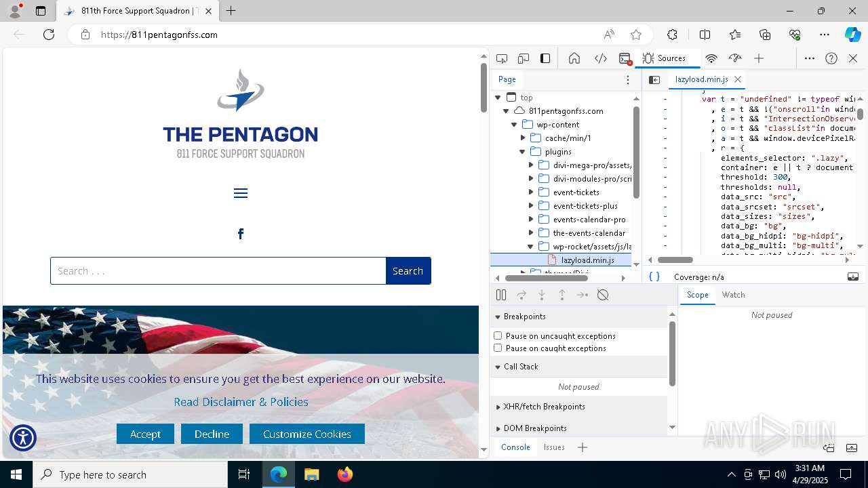Toggle the DevTools activity bar dock icon
This screenshot has width=868, height=488.
(545, 58)
